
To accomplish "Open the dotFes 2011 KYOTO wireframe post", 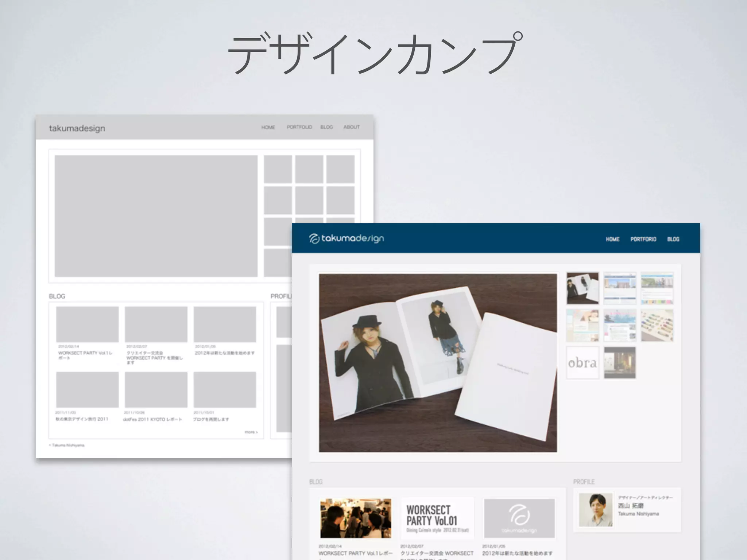I will click(x=152, y=419).
